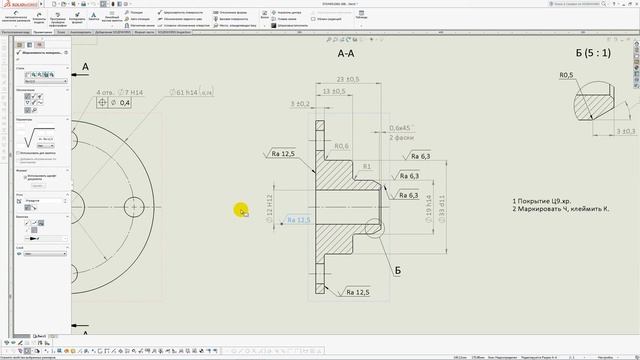Click the hole callout ribbon tool

(x=184, y=25)
